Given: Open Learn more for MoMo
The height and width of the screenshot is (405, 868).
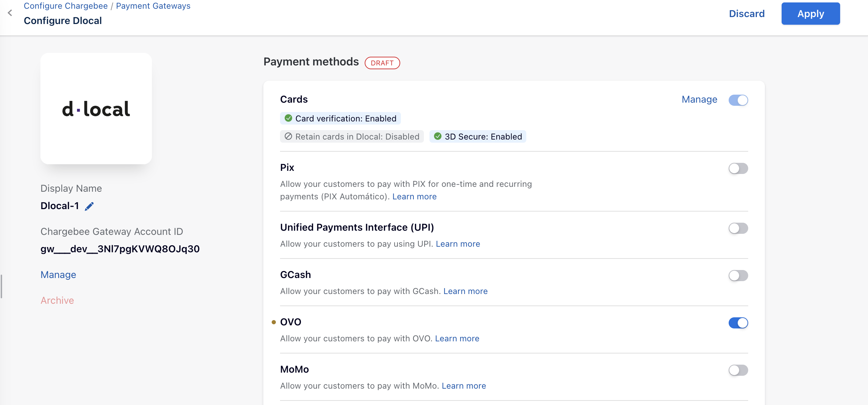Looking at the screenshot, I should point(464,386).
